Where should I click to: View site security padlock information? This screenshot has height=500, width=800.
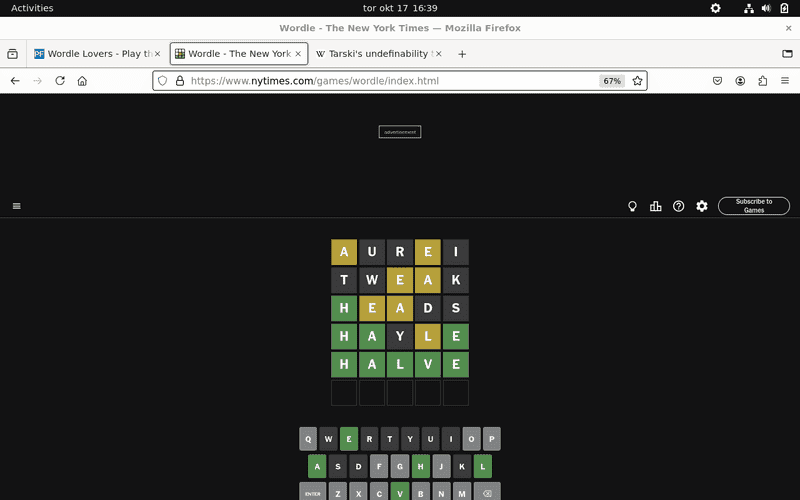180,81
